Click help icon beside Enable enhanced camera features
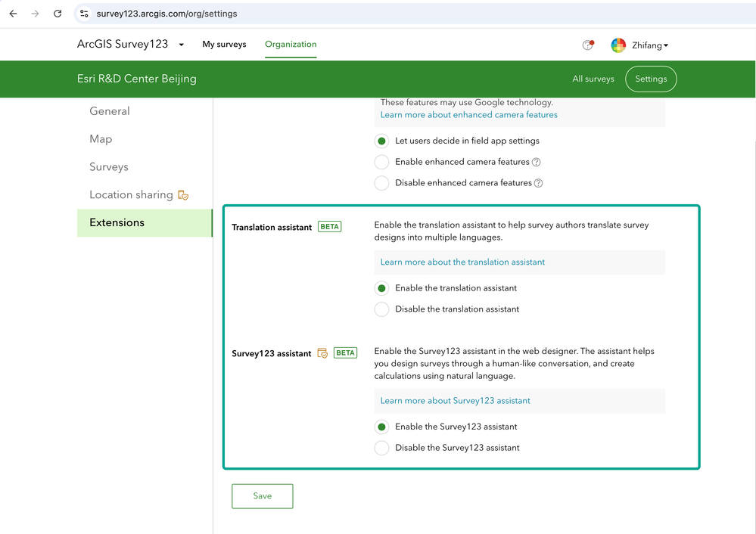This screenshot has height=534, width=756. pos(536,163)
